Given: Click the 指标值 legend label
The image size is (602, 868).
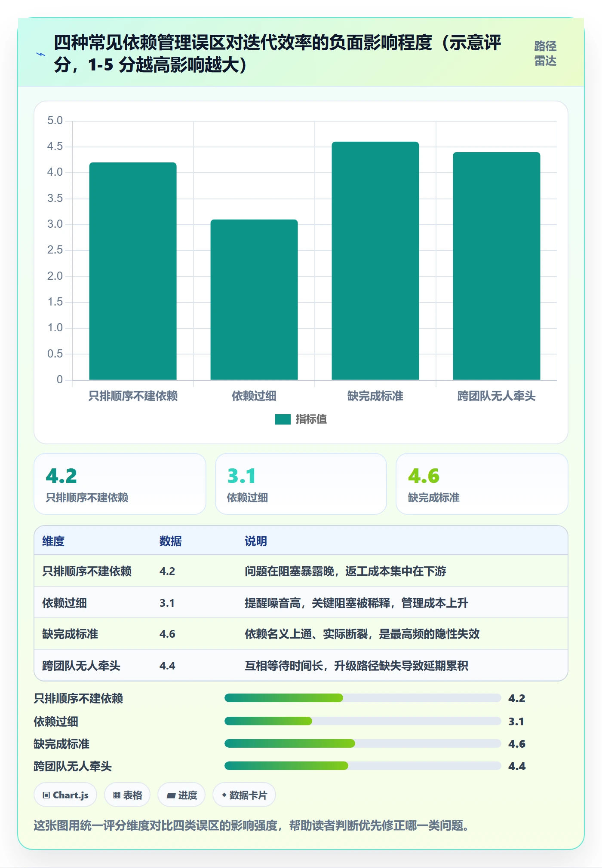Looking at the screenshot, I should [311, 419].
